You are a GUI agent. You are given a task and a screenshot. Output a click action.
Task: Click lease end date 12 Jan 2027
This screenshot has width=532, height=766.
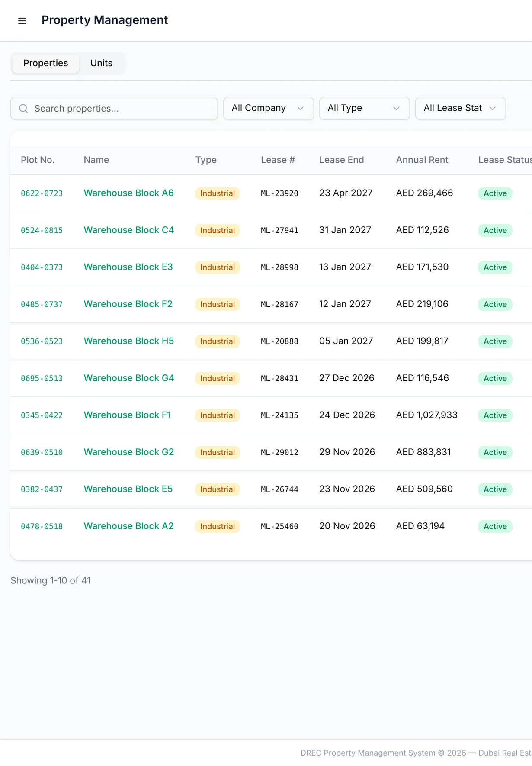[345, 304]
